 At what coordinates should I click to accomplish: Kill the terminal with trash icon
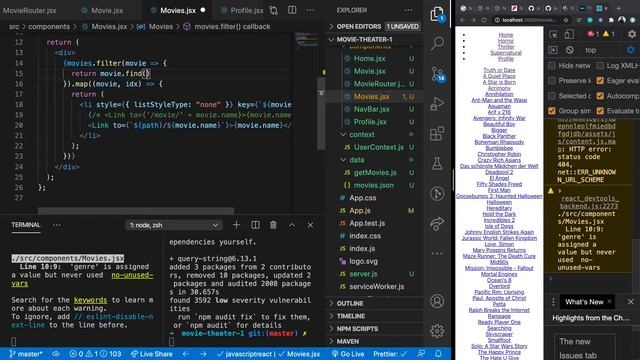tap(273, 225)
